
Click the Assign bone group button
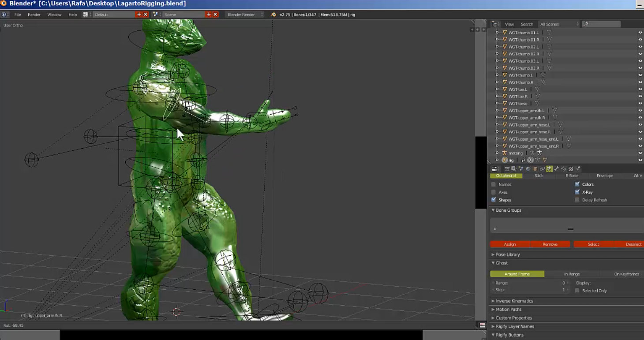click(510, 244)
